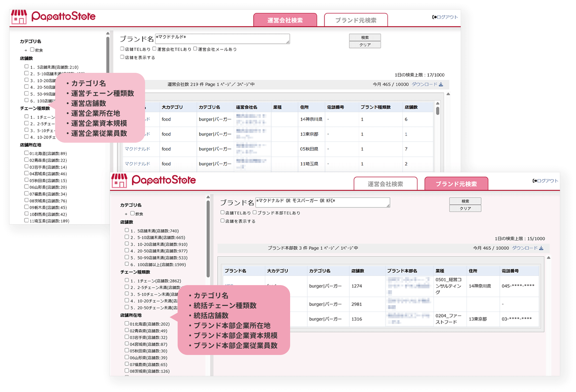Open the ブランド元検索 tab in the back window

(x=356, y=20)
